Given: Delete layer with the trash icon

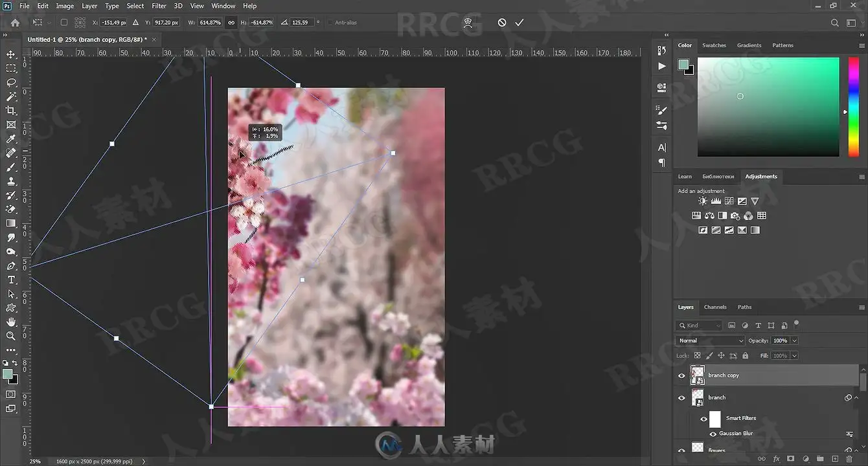Looking at the screenshot, I should (x=849, y=459).
